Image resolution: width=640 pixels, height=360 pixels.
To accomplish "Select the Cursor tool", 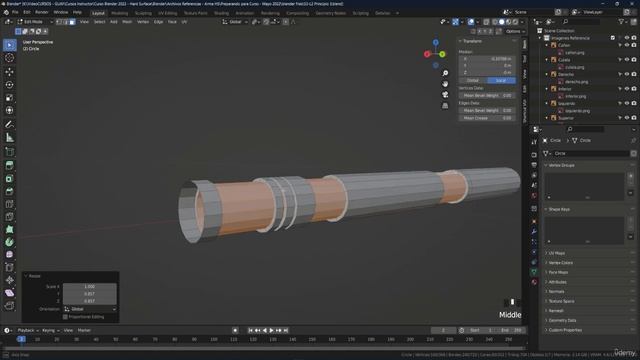I will 9,58.
